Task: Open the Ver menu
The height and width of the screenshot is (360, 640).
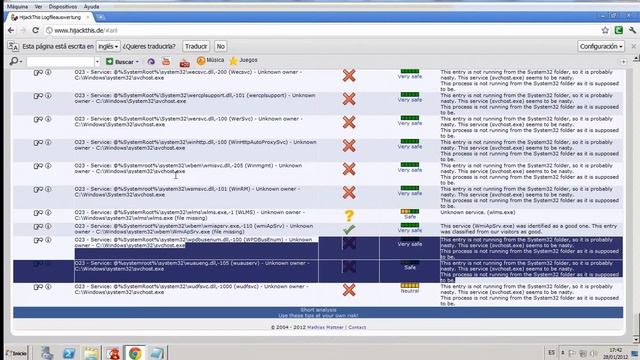Action: tap(38, 7)
